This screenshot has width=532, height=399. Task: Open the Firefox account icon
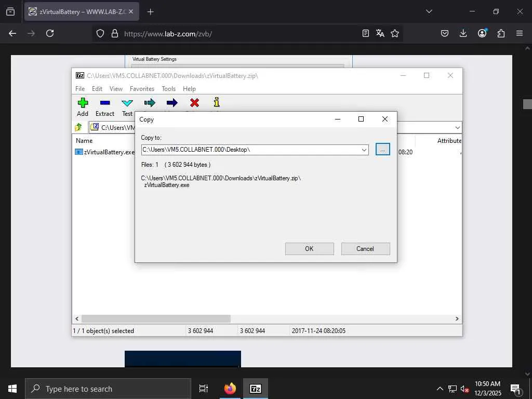coord(482,33)
